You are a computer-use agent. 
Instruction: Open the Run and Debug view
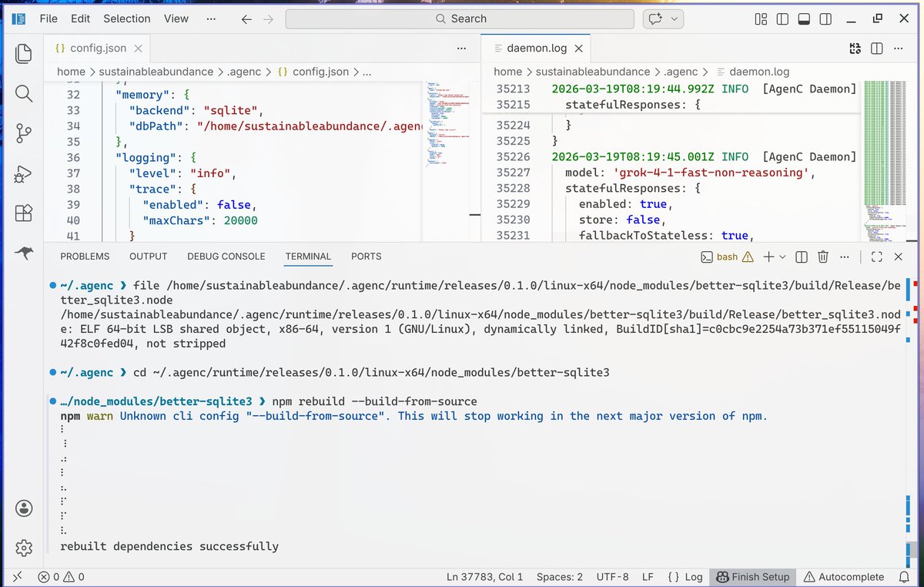(x=24, y=173)
